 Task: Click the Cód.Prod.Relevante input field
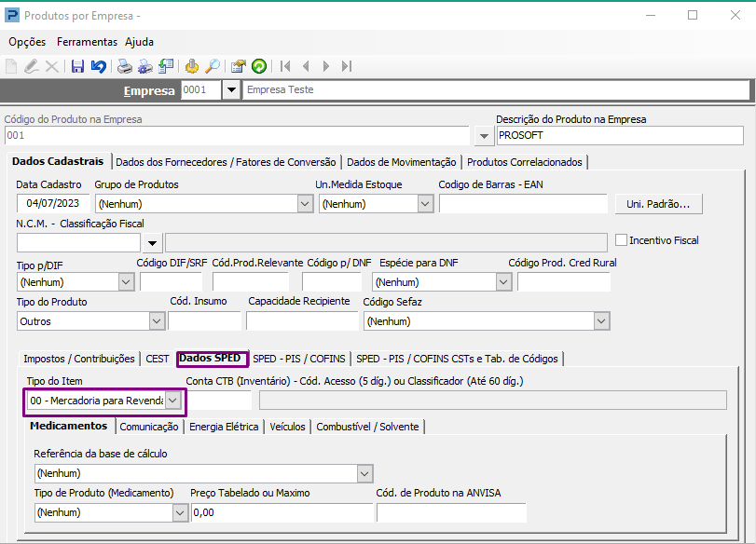250,282
